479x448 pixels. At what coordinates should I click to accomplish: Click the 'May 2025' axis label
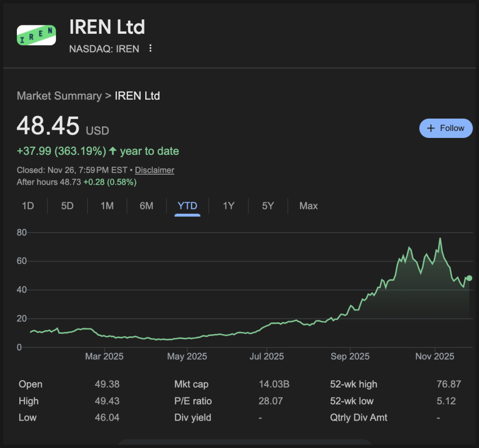point(187,356)
